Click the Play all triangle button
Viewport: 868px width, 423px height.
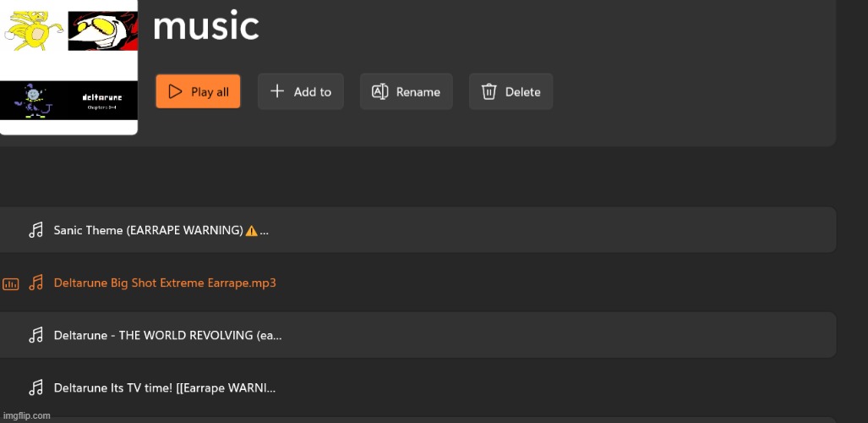click(198, 91)
